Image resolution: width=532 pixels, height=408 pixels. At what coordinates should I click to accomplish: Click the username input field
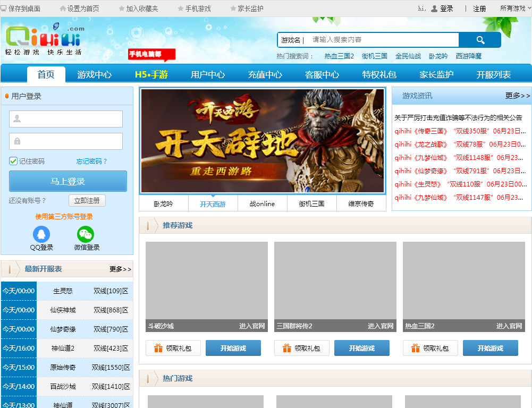pos(66,119)
